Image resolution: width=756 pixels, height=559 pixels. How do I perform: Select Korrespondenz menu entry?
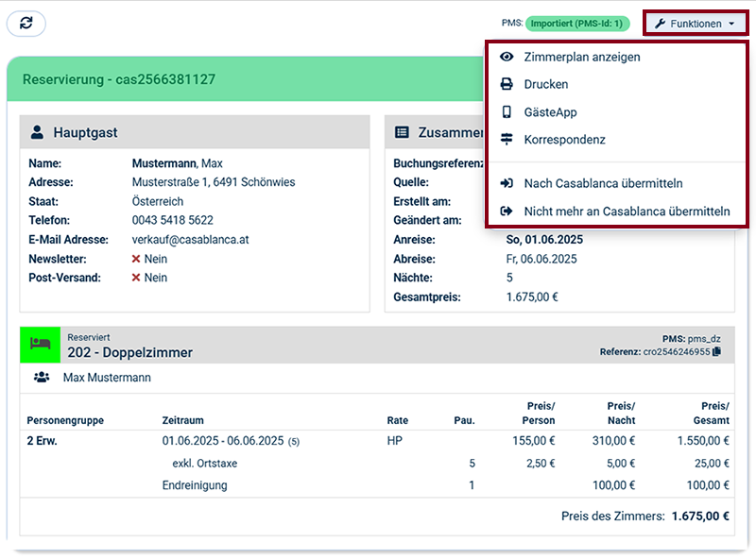(564, 140)
